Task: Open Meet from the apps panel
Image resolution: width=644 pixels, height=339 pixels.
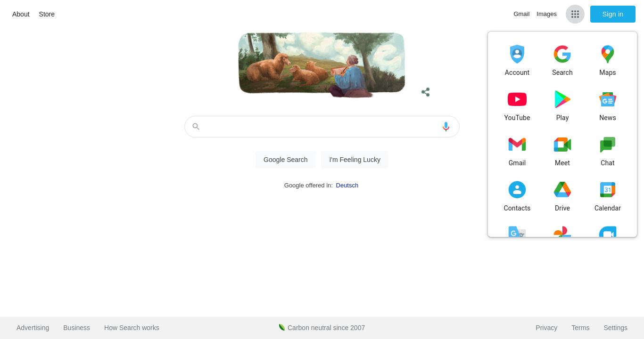Action: (562, 151)
